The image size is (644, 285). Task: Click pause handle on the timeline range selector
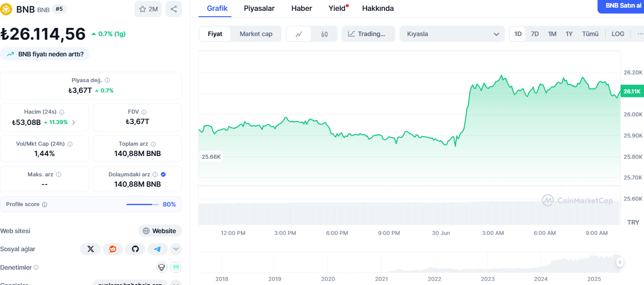point(620,262)
